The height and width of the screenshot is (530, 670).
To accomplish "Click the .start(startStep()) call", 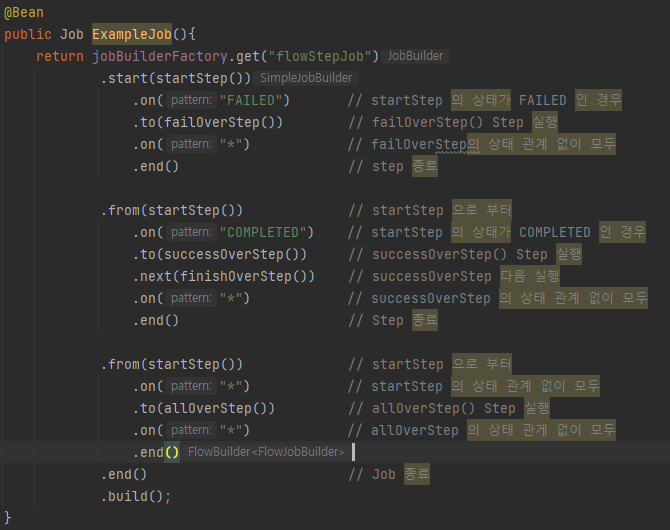I will click(176, 79).
